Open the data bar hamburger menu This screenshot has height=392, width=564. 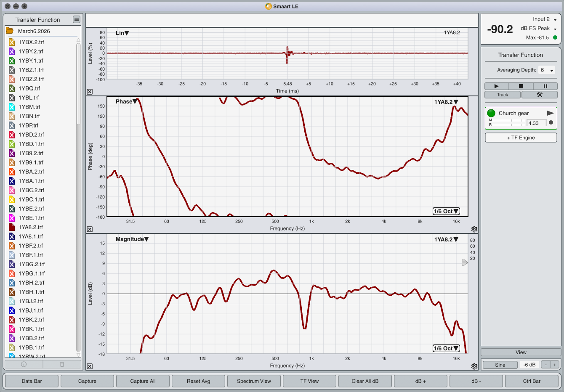pos(76,19)
